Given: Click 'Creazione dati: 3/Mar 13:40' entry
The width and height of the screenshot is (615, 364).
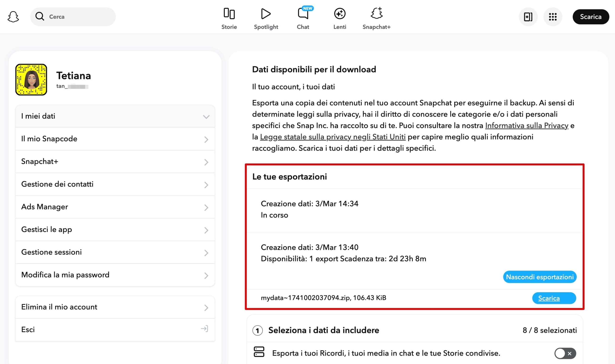Looking at the screenshot, I should pyautogui.click(x=309, y=247).
